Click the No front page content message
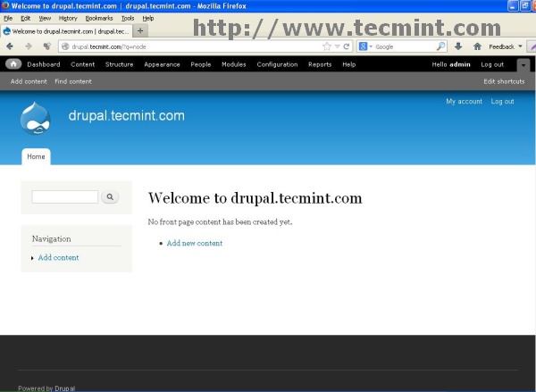This screenshot has width=536, height=392. 220,221
